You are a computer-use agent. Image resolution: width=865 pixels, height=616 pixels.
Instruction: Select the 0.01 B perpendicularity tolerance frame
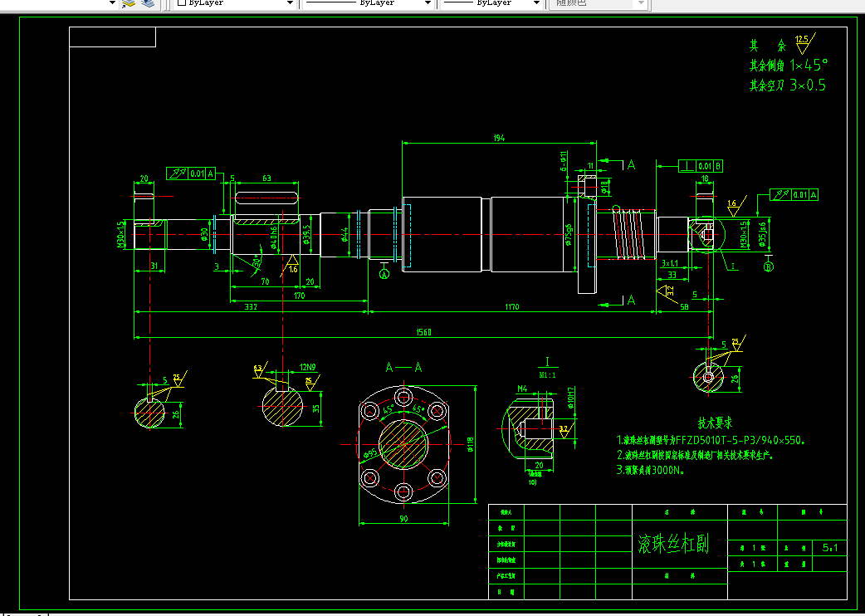[701, 166]
